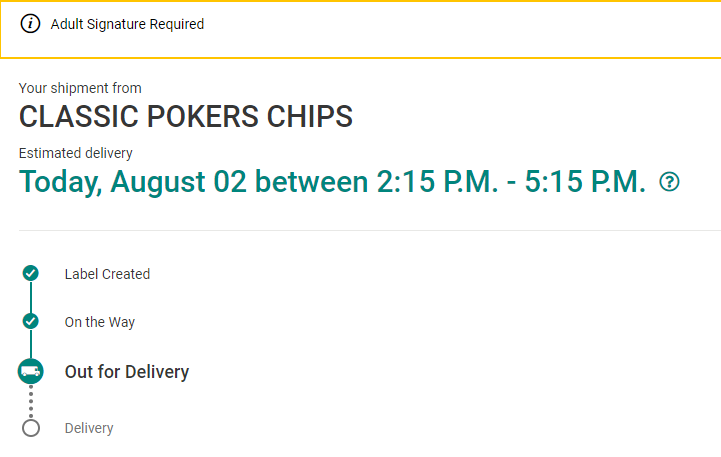Click the empty Delivery step circle

pos(31,427)
